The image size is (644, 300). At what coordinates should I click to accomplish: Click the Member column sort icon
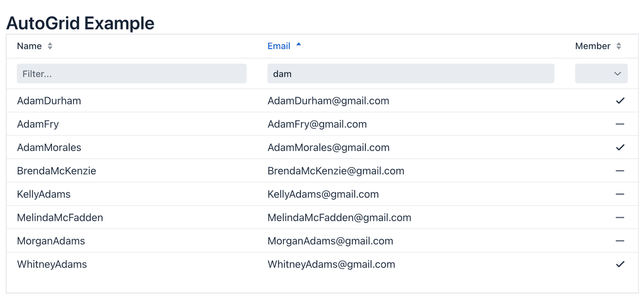[x=618, y=46]
